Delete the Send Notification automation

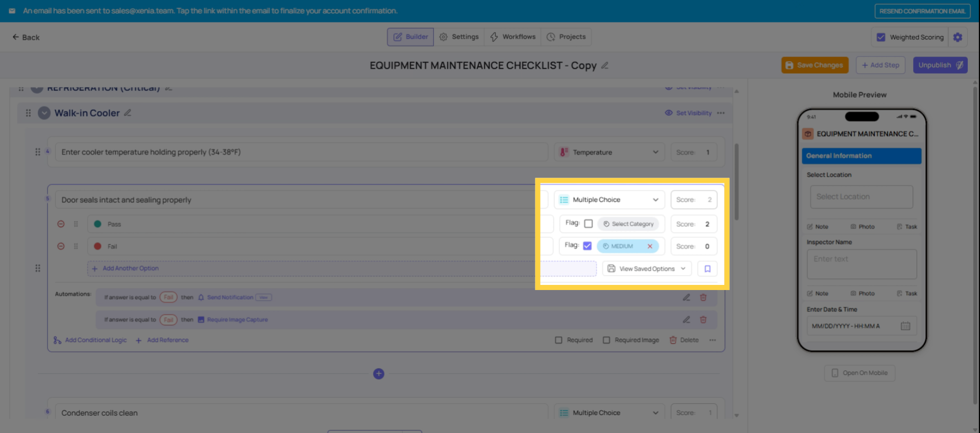coord(703,297)
